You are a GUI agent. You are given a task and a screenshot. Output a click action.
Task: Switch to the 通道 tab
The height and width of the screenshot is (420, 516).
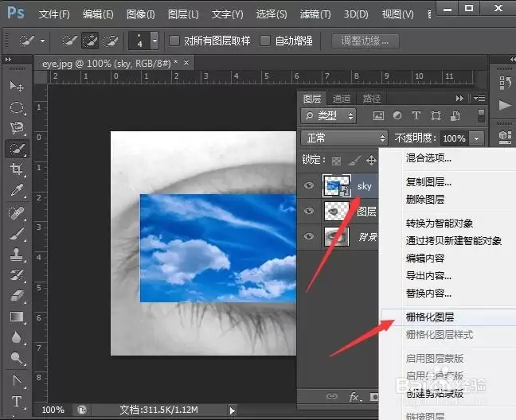[x=342, y=99]
